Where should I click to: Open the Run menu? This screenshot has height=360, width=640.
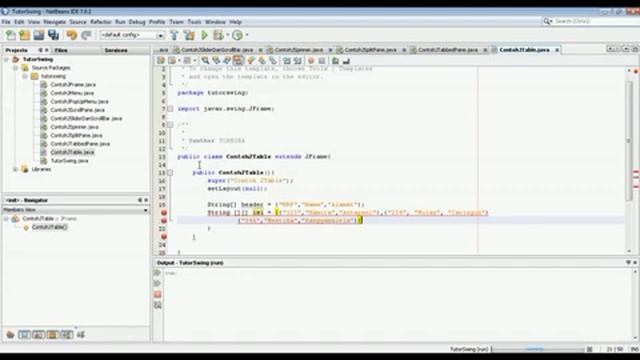(120, 22)
